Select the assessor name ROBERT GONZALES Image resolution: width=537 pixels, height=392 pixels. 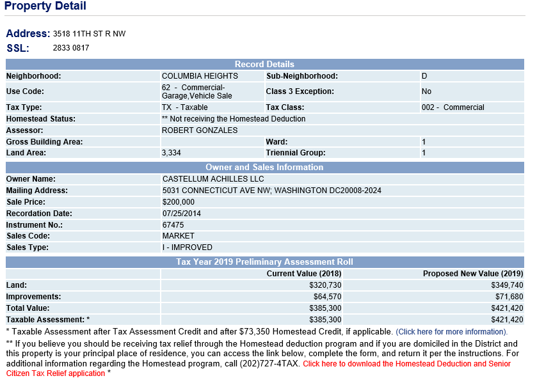(x=200, y=130)
